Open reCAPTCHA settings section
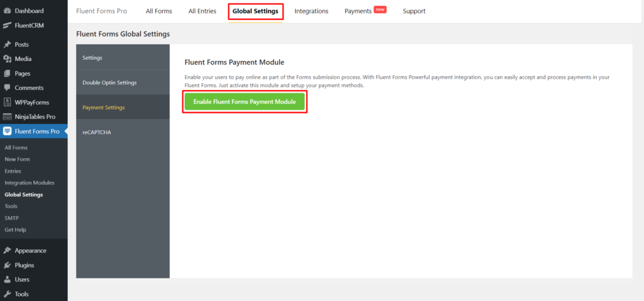 [x=97, y=132]
